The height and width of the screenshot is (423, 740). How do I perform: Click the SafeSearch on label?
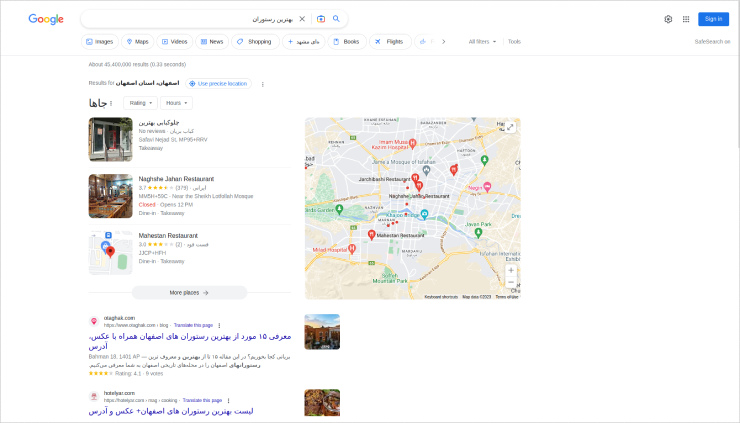[712, 42]
